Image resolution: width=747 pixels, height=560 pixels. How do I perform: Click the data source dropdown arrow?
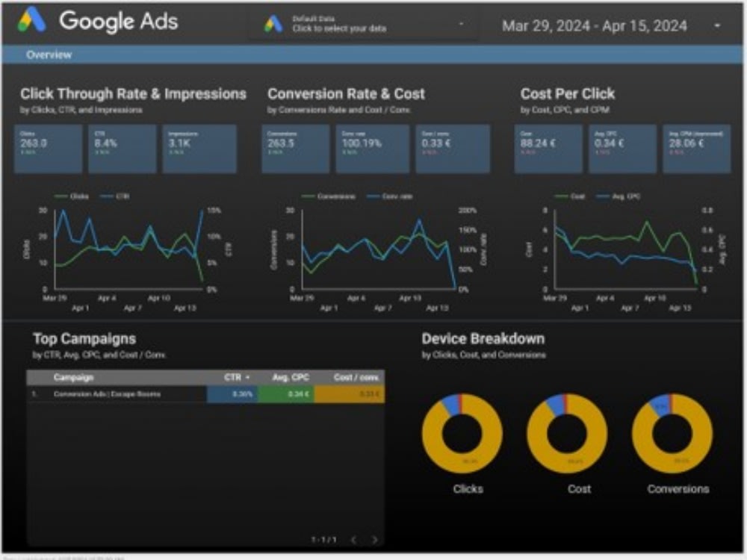[461, 24]
